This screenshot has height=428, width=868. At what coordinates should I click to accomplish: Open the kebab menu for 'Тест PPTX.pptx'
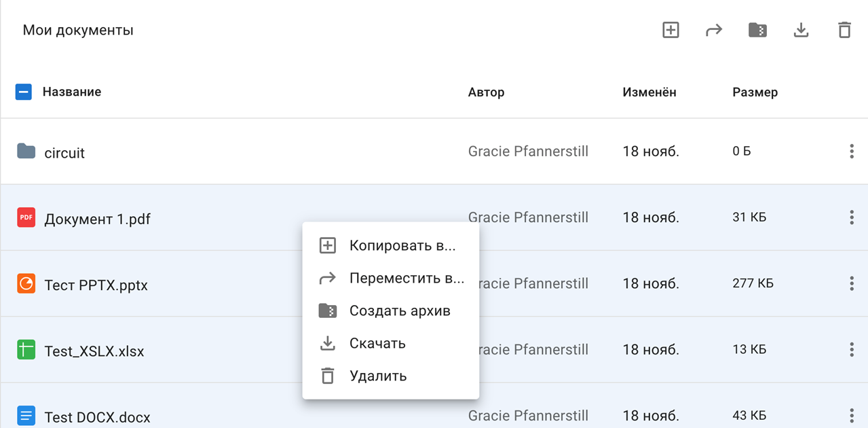(x=852, y=283)
